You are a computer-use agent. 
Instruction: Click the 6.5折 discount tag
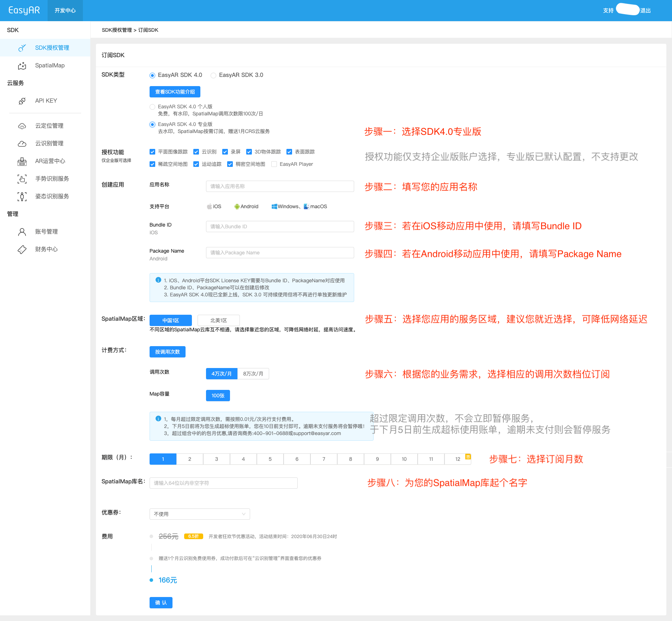[193, 536]
